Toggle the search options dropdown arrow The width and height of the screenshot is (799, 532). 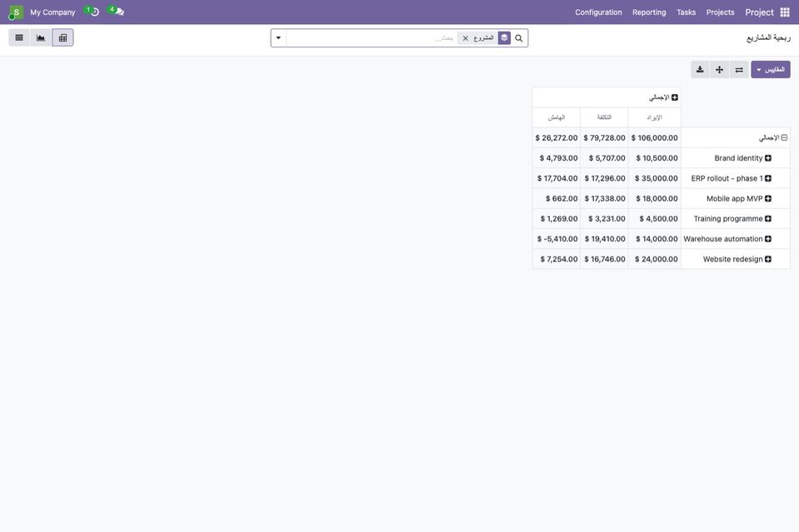click(279, 38)
